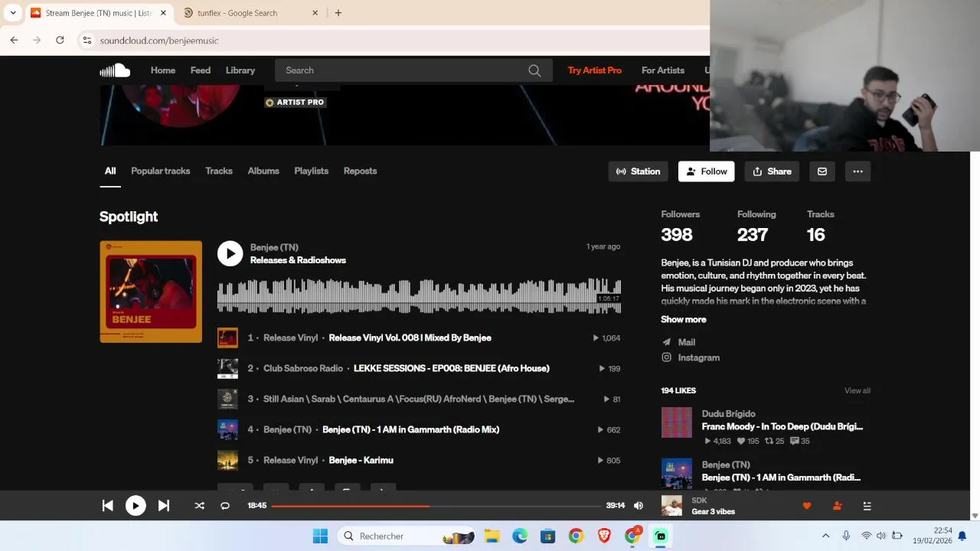Mute the volume speaker icon
The height and width of the screenshot is (551, 980).
click(639, 506)
